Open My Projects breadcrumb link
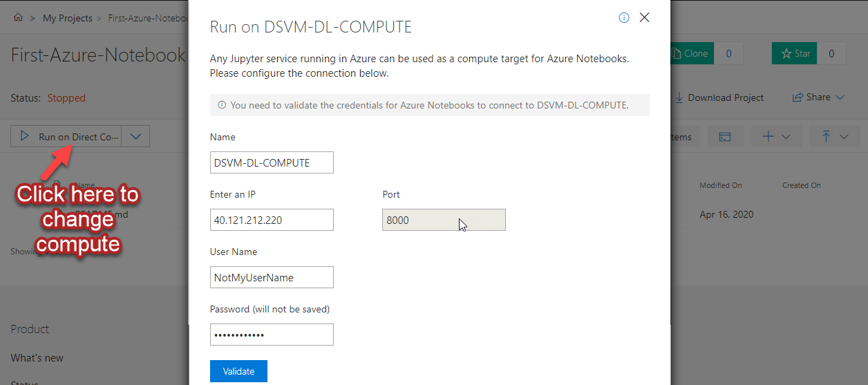 (67, 18)
